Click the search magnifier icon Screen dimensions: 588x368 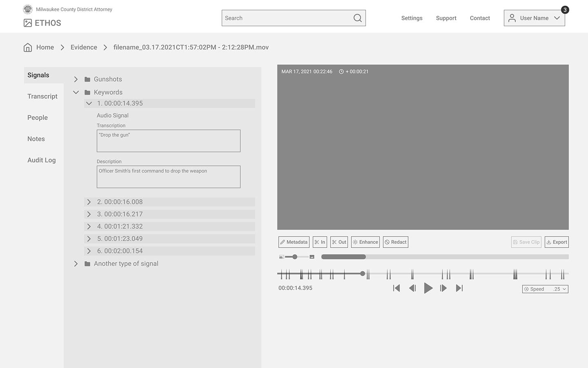[x=357, y=18]
